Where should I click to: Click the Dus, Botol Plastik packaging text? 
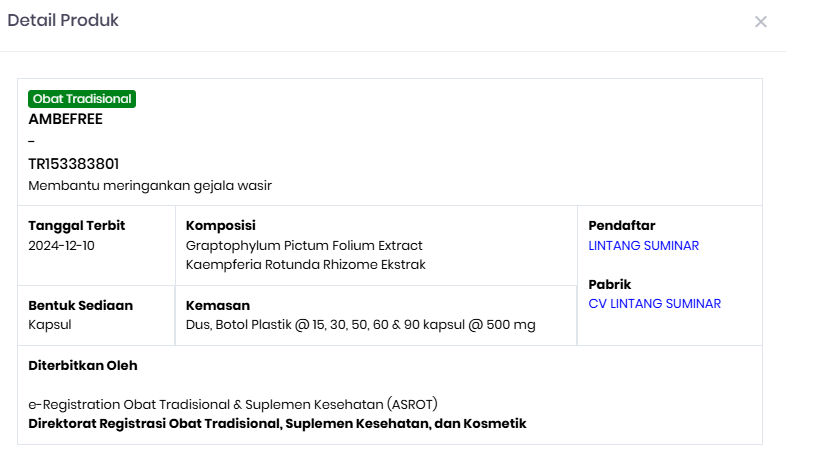(x=360, y=325)
